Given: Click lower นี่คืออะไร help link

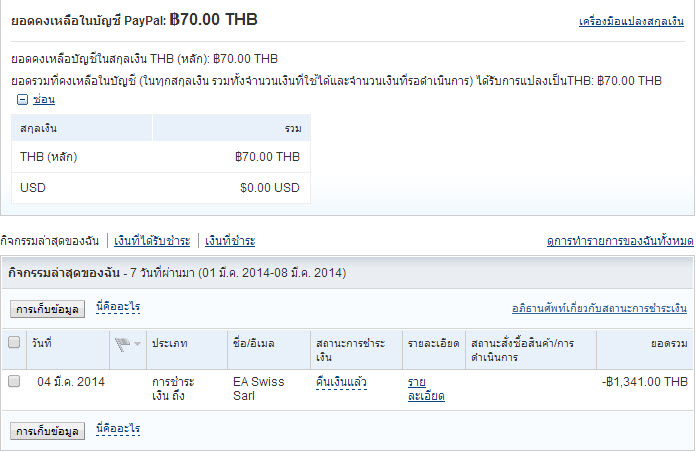Looking at the screenshot, I should [118, 429].
